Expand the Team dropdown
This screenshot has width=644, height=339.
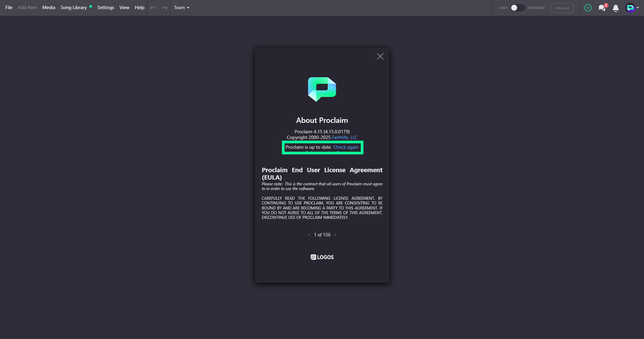pyautogui.click(x=182, y=7)
